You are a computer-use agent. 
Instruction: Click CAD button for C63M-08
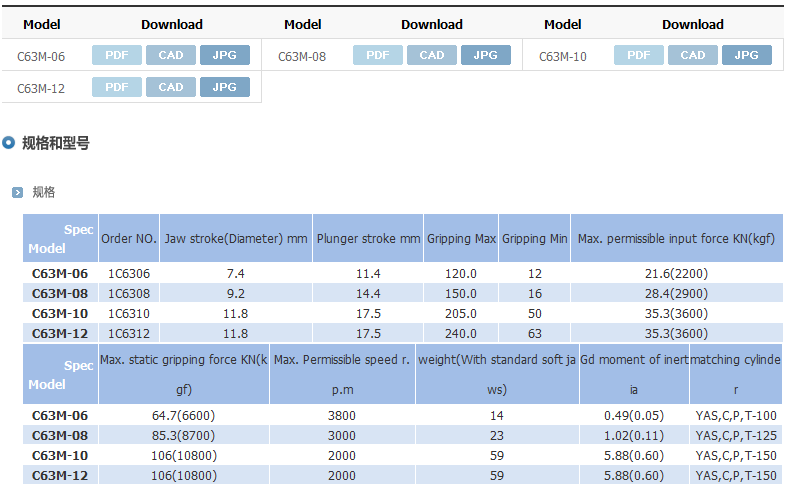(432, 55)
